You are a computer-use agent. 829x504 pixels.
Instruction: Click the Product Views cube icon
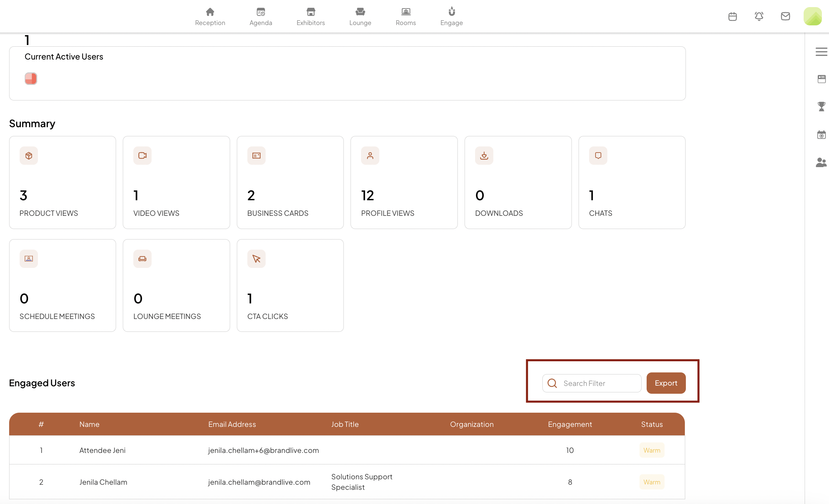[x=29, y=156]
